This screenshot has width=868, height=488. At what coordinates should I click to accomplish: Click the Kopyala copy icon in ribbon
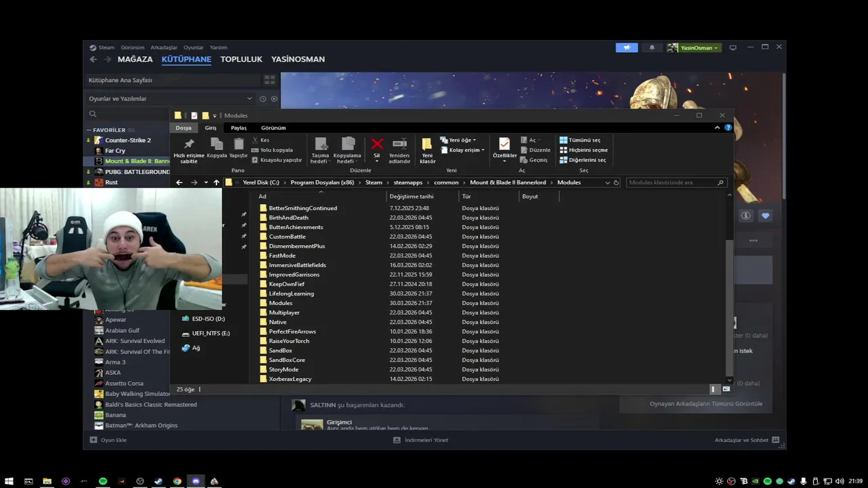pos(217,148)
